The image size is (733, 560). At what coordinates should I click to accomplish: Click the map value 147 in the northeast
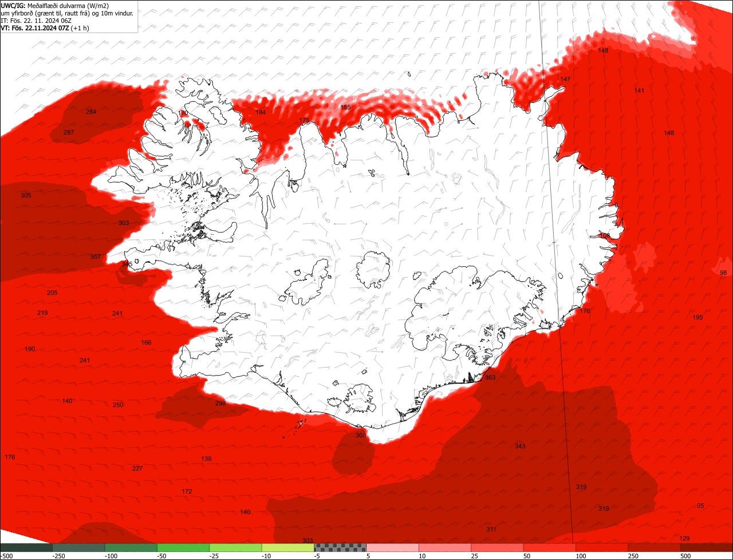[566, 79]
